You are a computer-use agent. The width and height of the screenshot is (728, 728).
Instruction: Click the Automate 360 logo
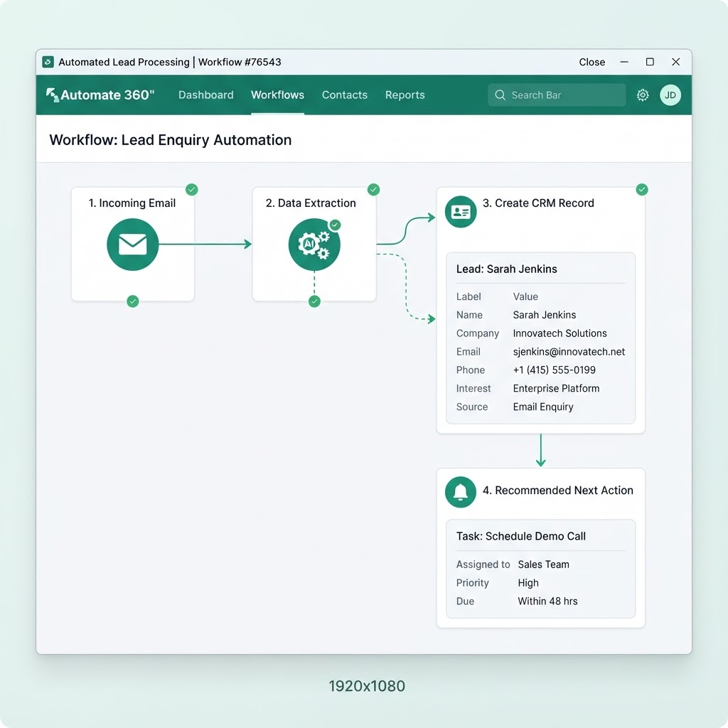click(100, 95)
